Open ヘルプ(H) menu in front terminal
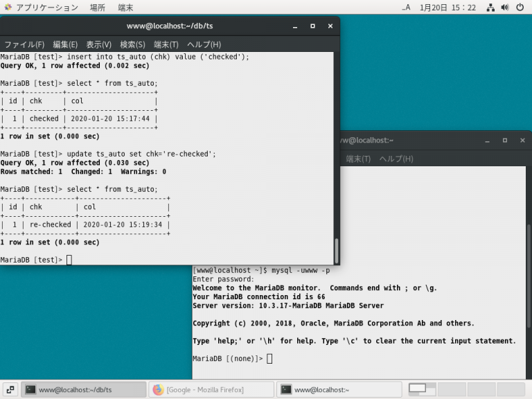Viewport: 532px width, 399px height. click(x=204, y=44)
